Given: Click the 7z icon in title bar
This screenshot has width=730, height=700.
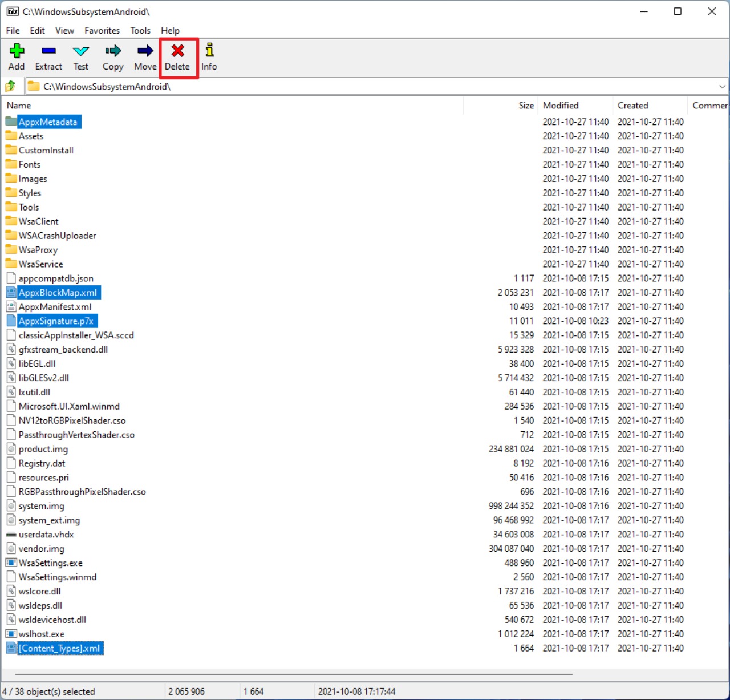Looking at the screenshot, I should 13,11.
